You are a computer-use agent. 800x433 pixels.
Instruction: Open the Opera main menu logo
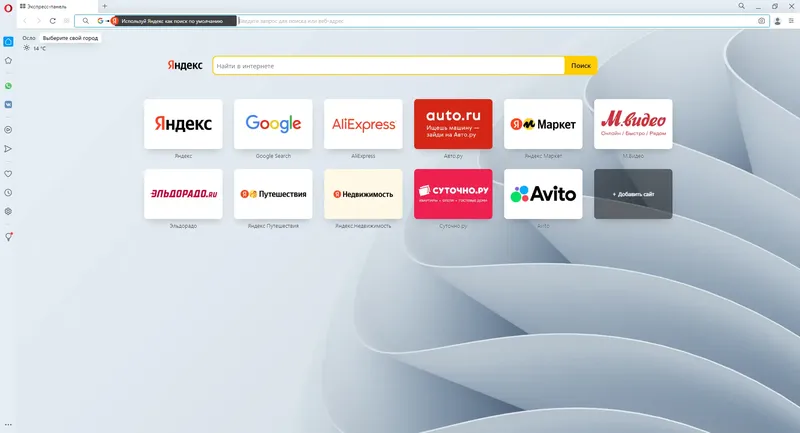click(8, 8)
